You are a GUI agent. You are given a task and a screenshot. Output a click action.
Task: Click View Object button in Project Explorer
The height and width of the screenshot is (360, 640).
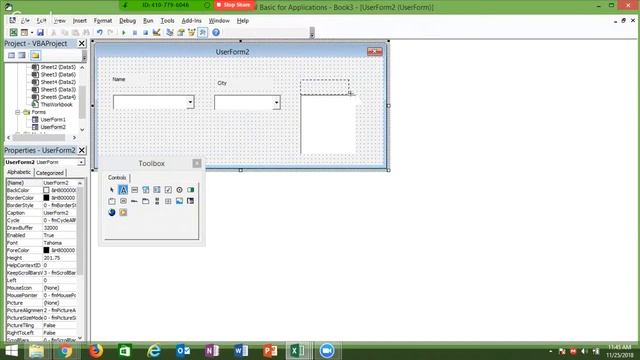click(22, 55)
